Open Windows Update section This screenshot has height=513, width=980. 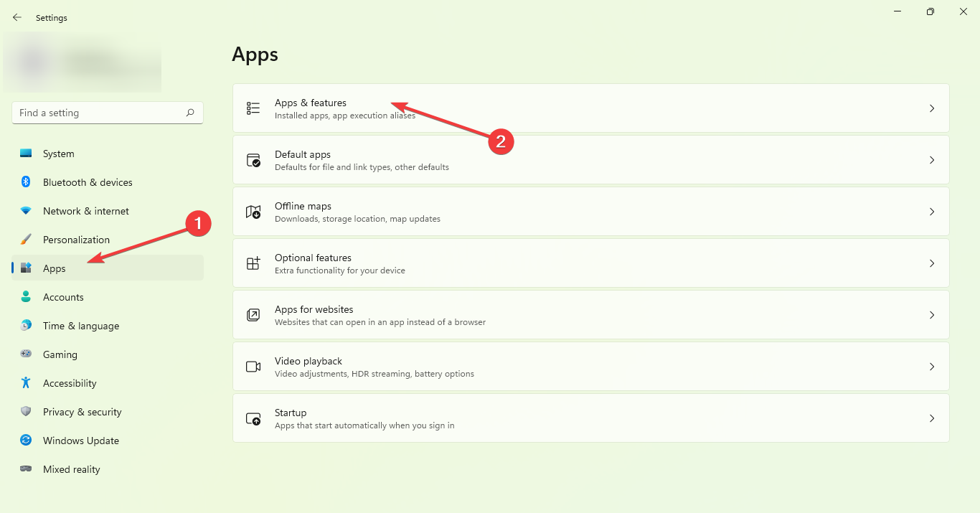coord(108,441)
